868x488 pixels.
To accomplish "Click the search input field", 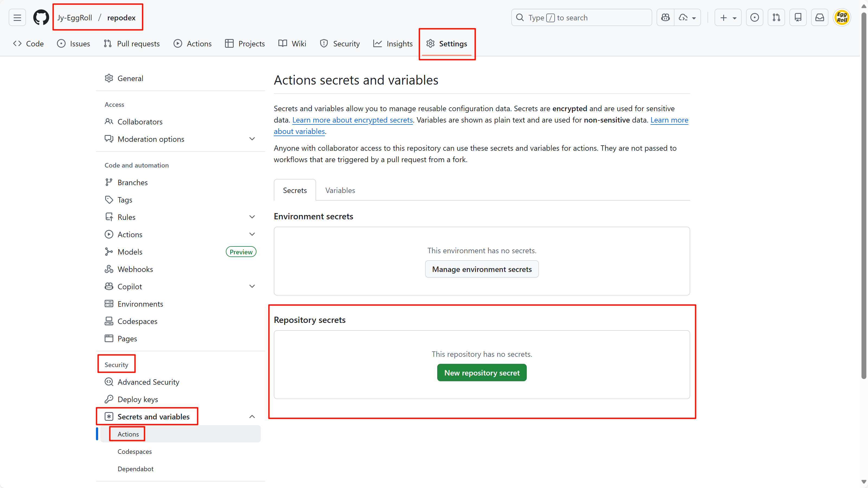I will pyautogui.click(x=581, y=18).
